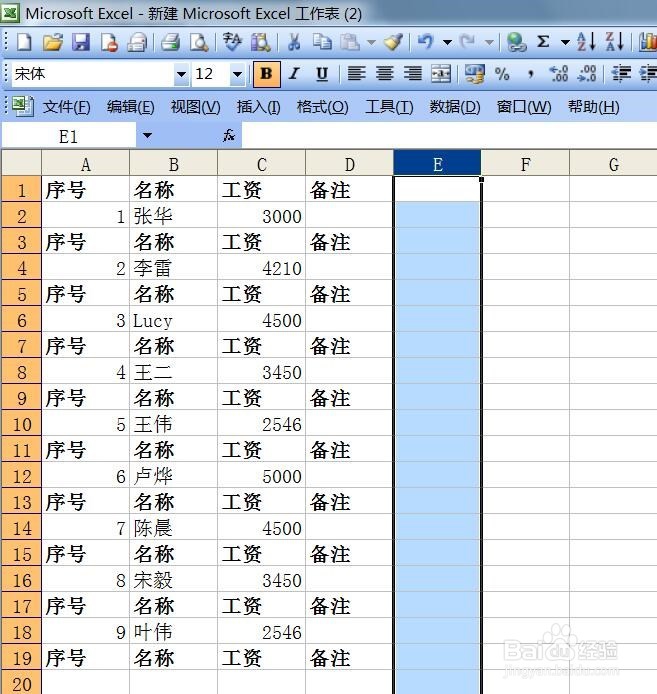Toggle Bold formatting
Viewport: 657px width, 694px height.
(267, 74)
